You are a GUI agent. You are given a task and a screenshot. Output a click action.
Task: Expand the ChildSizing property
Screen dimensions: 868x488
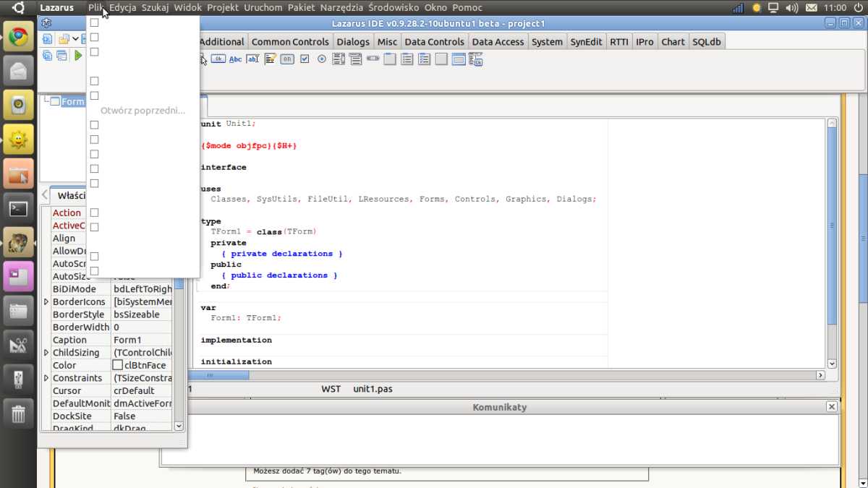(46, 353)
